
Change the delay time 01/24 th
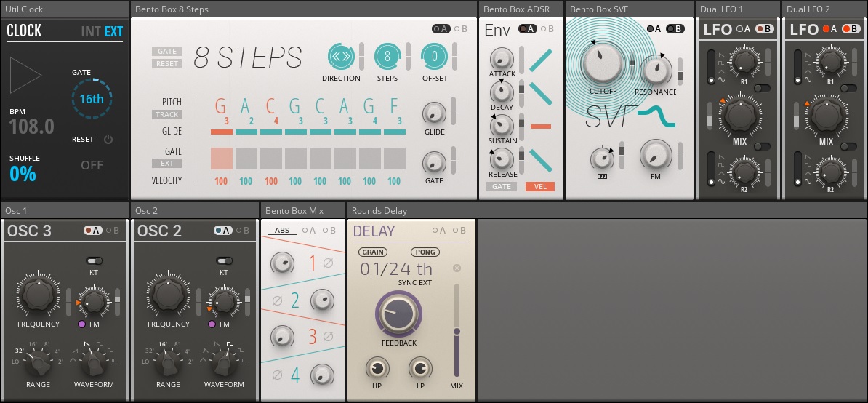pos(396,269)
